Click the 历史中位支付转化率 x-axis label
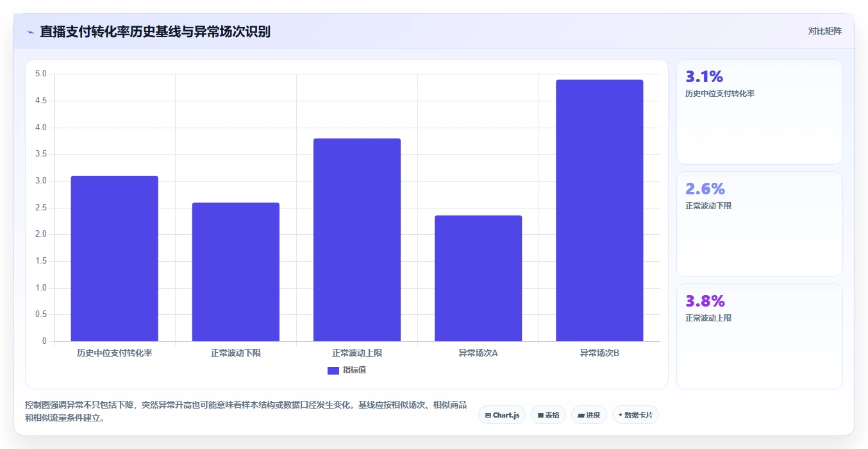Image resolution: width=868 pixels, height=449 pixels. [x=114, y=353]
